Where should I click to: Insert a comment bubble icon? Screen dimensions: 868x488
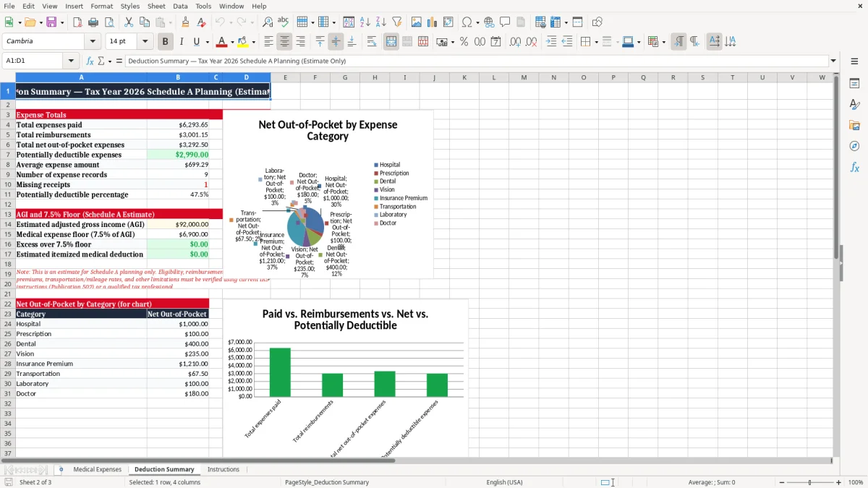505,22
